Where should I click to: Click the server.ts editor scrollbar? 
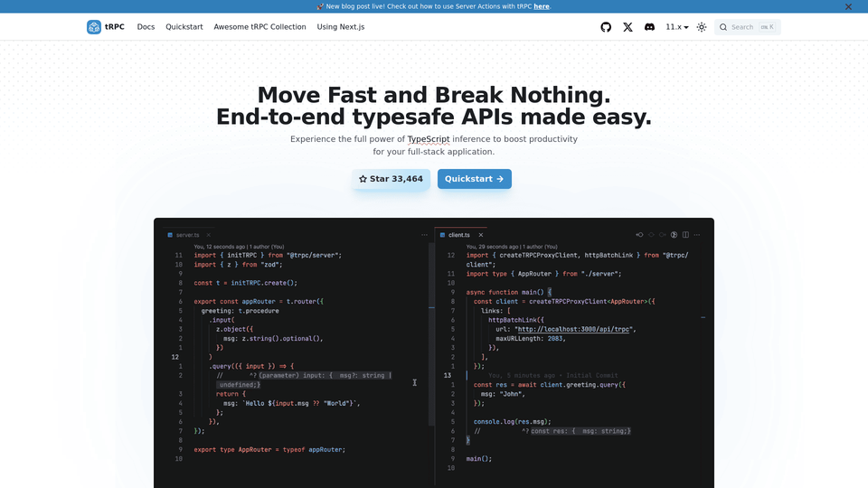click(431, 334)
